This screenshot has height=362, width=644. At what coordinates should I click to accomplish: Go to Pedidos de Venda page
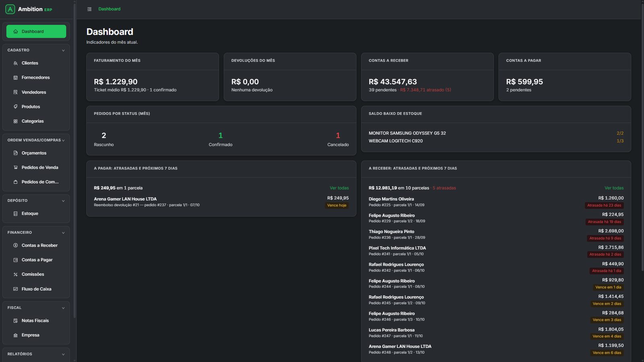[36, 167]
